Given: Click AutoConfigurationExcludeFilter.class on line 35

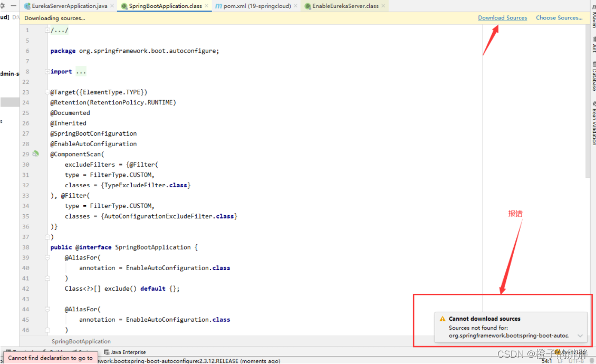Looking at the screenshot, I should click(169, 216).
